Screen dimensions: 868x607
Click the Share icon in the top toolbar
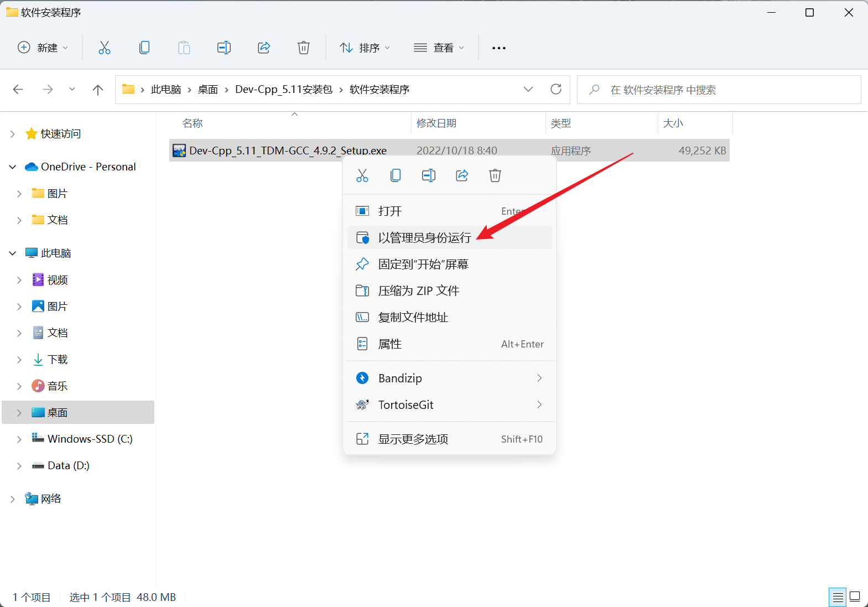click(x=264, y=48)
